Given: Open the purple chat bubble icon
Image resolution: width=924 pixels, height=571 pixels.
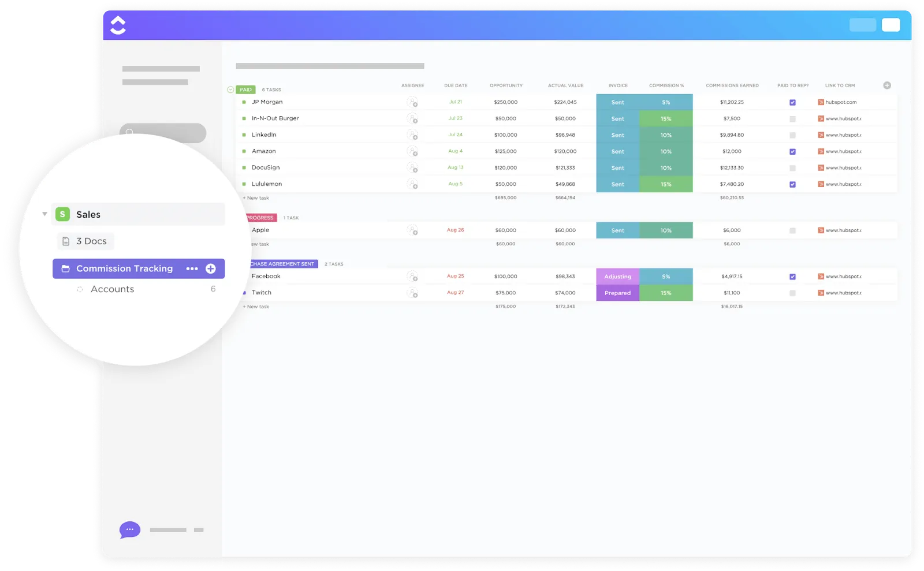Looking at the screenshot, I should [x=130, y=529].
